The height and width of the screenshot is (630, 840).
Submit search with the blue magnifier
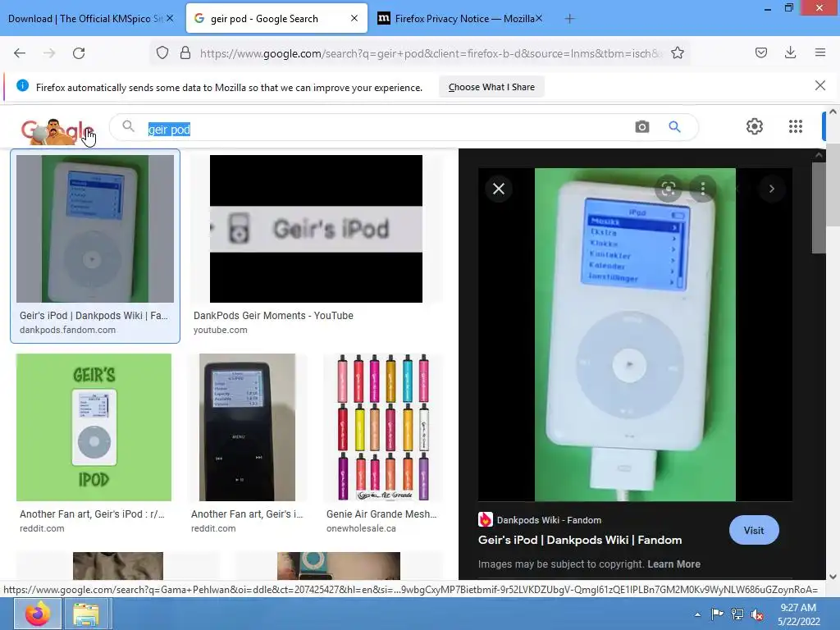674,127
